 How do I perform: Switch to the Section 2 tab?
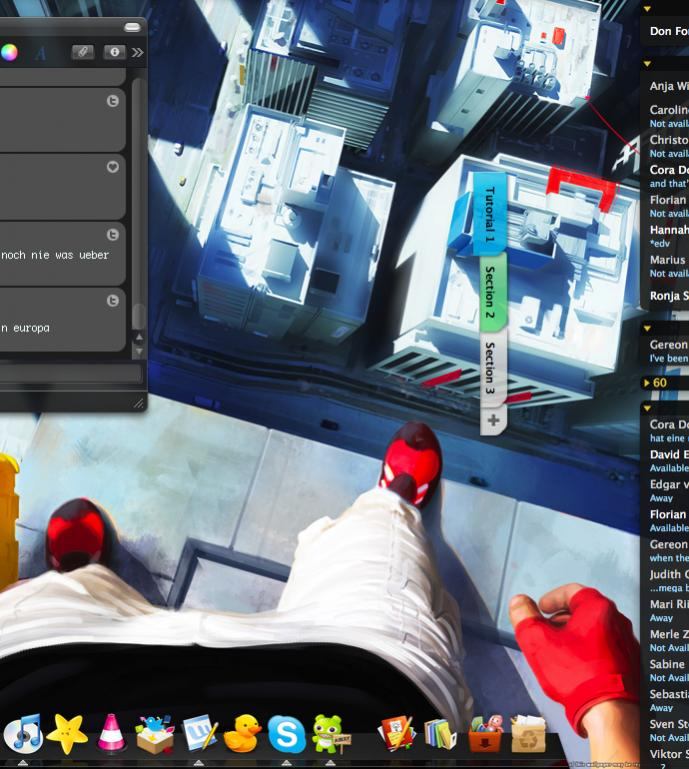[491, 292]
